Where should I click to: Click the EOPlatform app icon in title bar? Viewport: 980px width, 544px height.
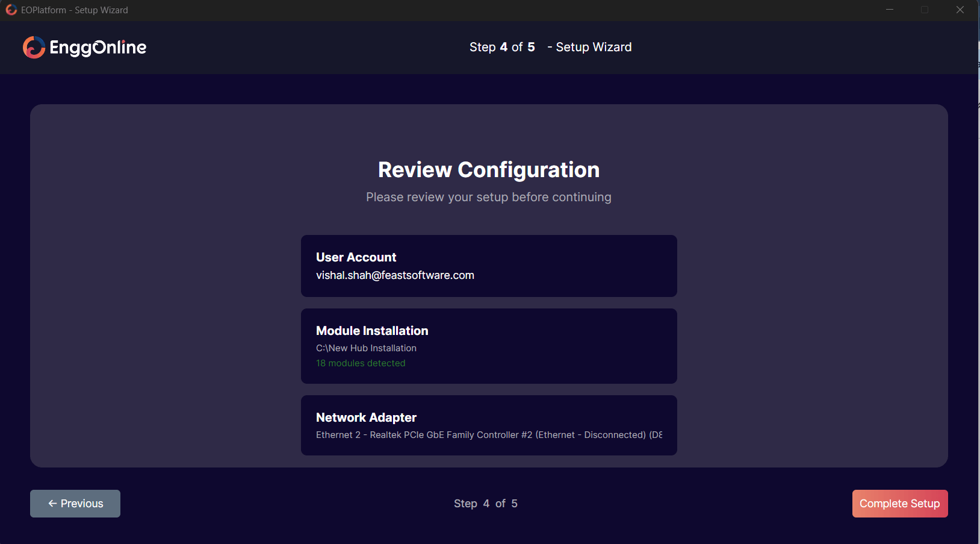11,10
